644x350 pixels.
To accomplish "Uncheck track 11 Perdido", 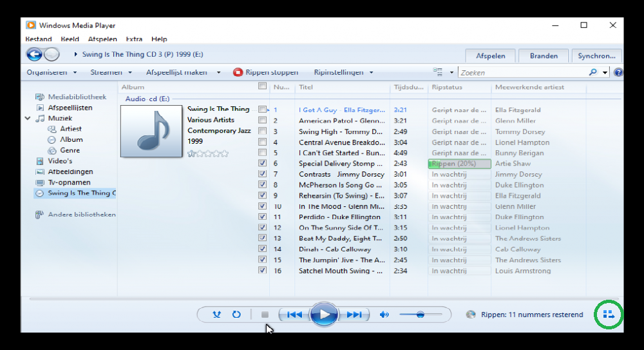I will (262, 217).
